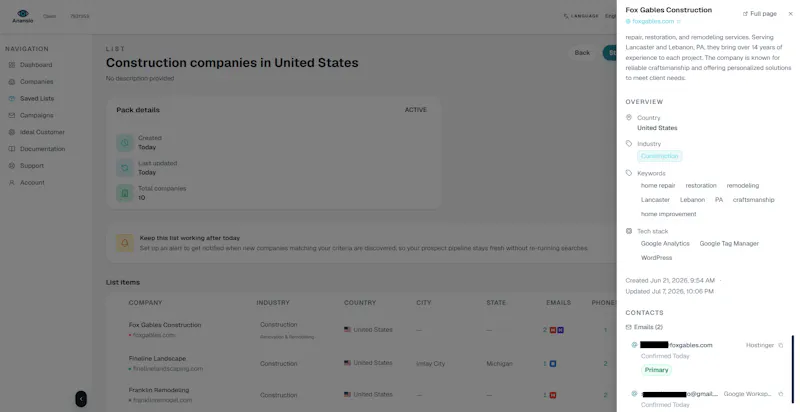Click the Tech stack chip icon
Viewport: 800px width, 412px height.
tap(629, 231)
